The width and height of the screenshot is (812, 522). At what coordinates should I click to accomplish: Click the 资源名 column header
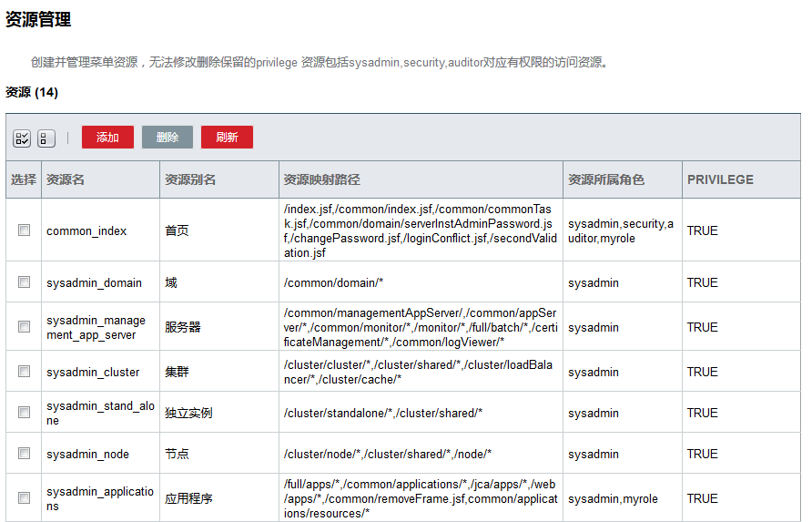[x=66, y=179]
